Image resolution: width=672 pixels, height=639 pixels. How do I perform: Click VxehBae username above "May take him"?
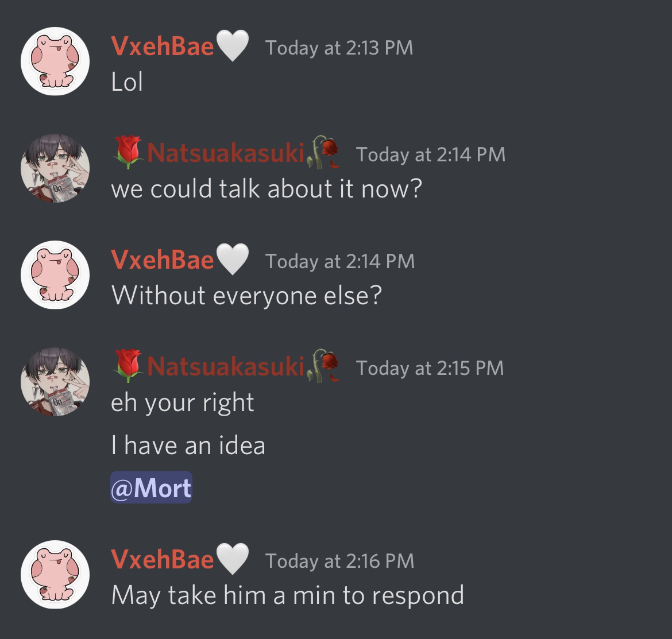163,559
